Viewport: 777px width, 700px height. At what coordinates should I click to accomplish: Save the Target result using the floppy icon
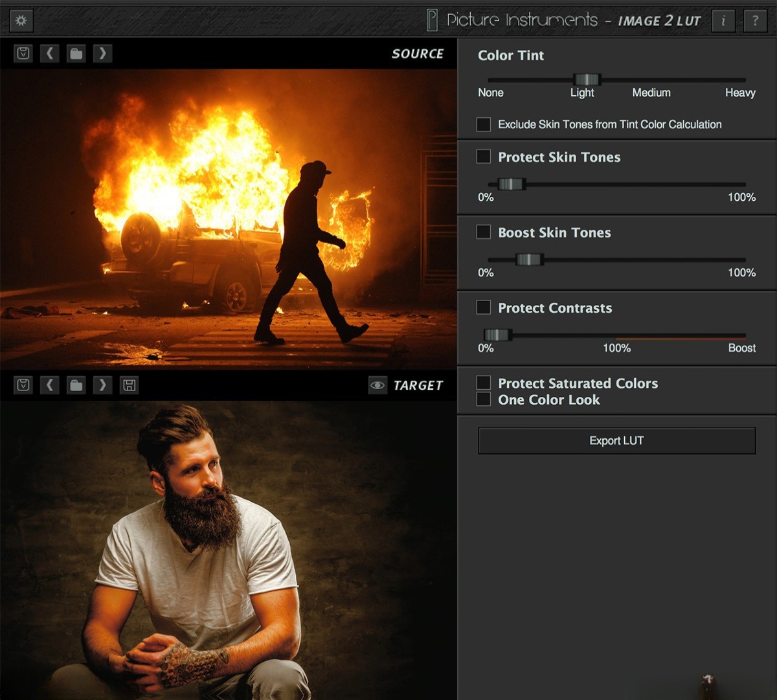point(129,385)
